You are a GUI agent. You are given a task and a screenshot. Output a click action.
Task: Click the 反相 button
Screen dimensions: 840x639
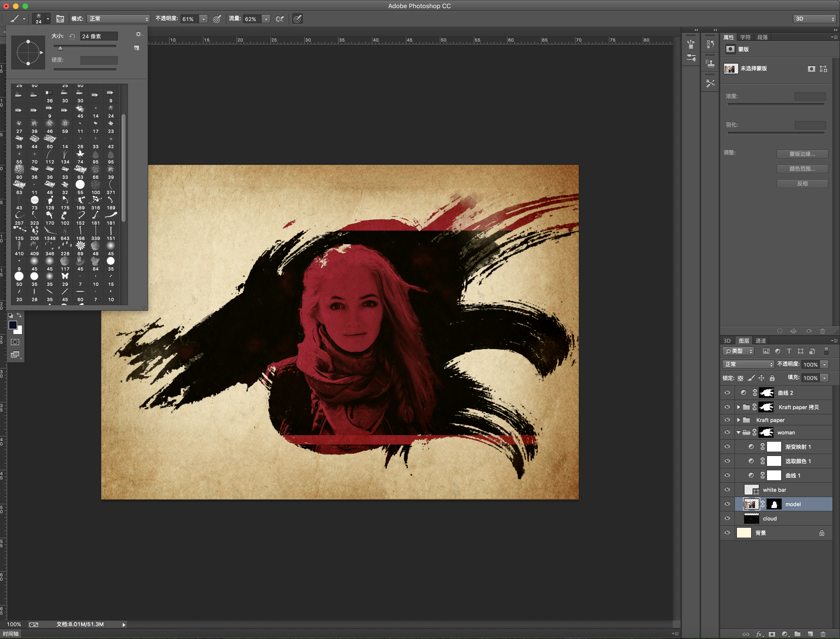tap(802, 183)
